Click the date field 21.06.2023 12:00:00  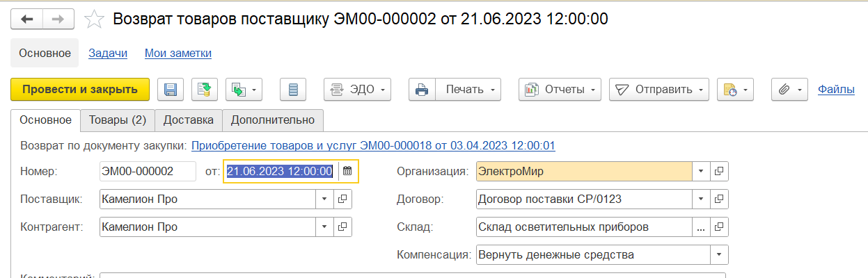tap(281, 171)
